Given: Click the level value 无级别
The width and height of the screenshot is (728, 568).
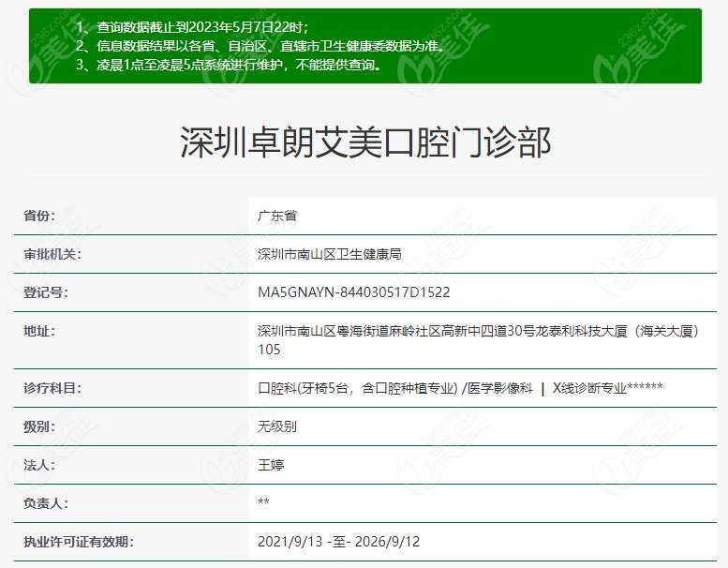Looking at the screenshot, I should pyautogui.click(x=276, y=426).
